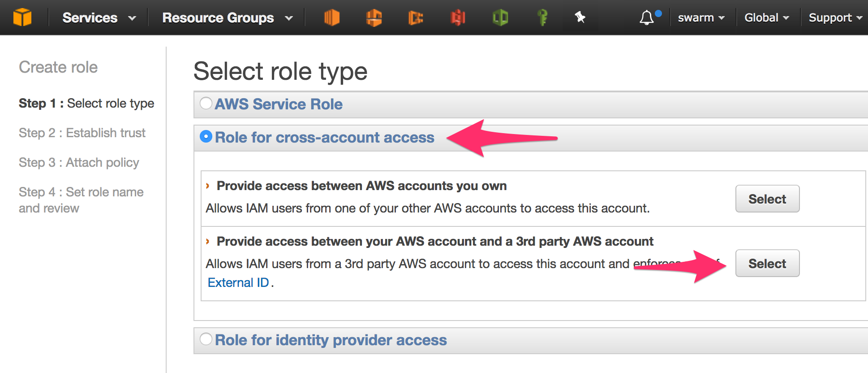
Task: Go to Step 4: Set role name and review
Action: click(81, 200)
